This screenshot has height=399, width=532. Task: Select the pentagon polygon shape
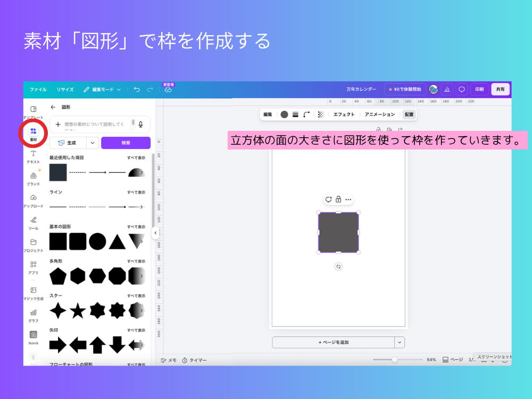58,276
